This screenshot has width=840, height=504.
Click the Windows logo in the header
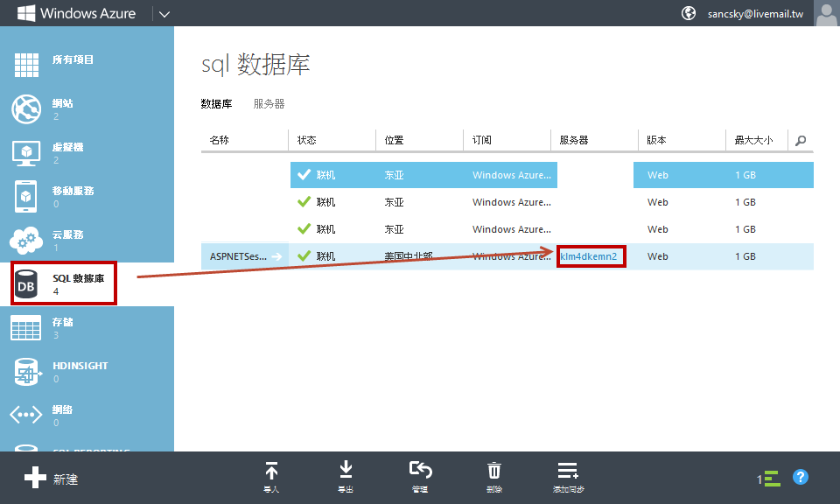click(x=26, y=13)
